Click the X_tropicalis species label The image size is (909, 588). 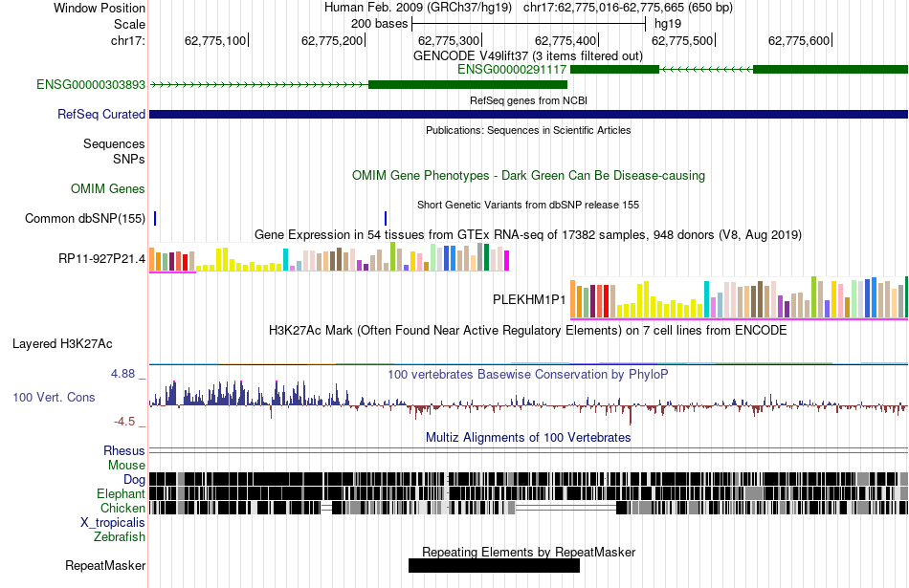coord(113,523)
